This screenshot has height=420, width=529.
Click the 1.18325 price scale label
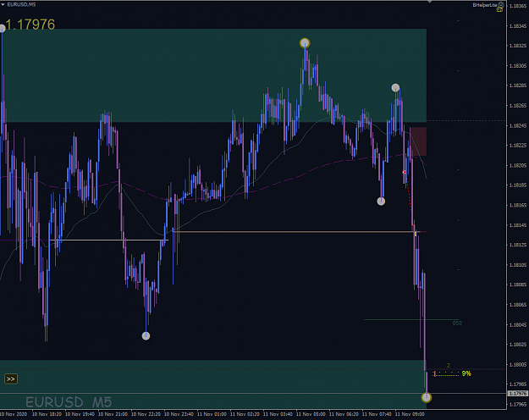pyautogui.click(x=518, y=46)
